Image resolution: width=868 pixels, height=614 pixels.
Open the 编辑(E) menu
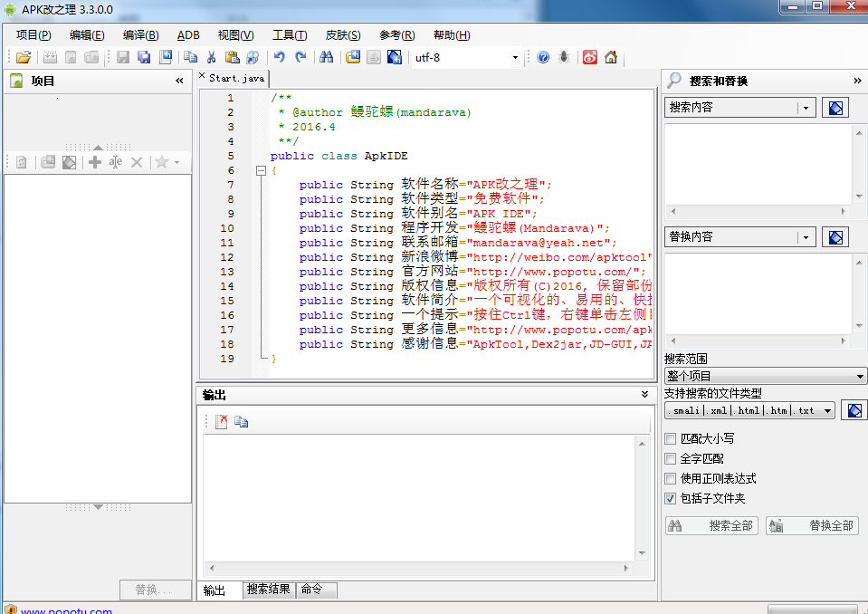coord(87,35)
